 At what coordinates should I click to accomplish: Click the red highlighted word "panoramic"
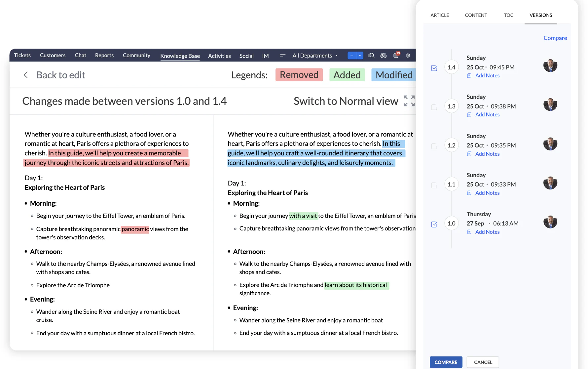click(135, 229)
